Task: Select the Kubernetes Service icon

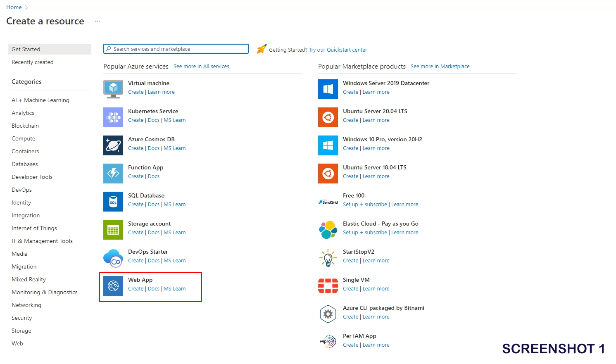Action: (x=113, y=117)
